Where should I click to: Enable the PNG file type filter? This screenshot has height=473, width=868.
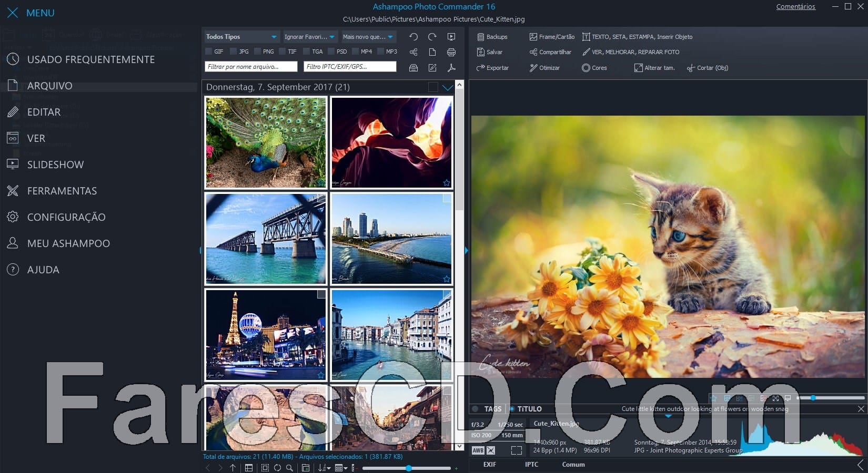(x=258, y=52)
